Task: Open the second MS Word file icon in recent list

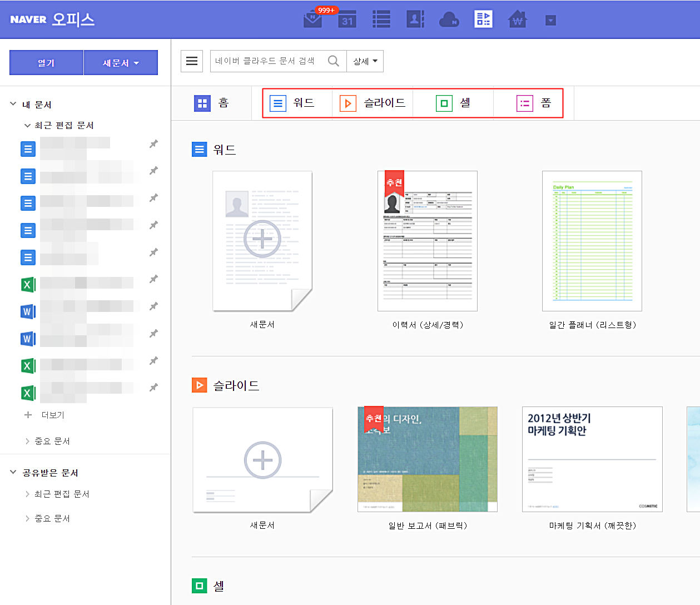Action: 28,339
